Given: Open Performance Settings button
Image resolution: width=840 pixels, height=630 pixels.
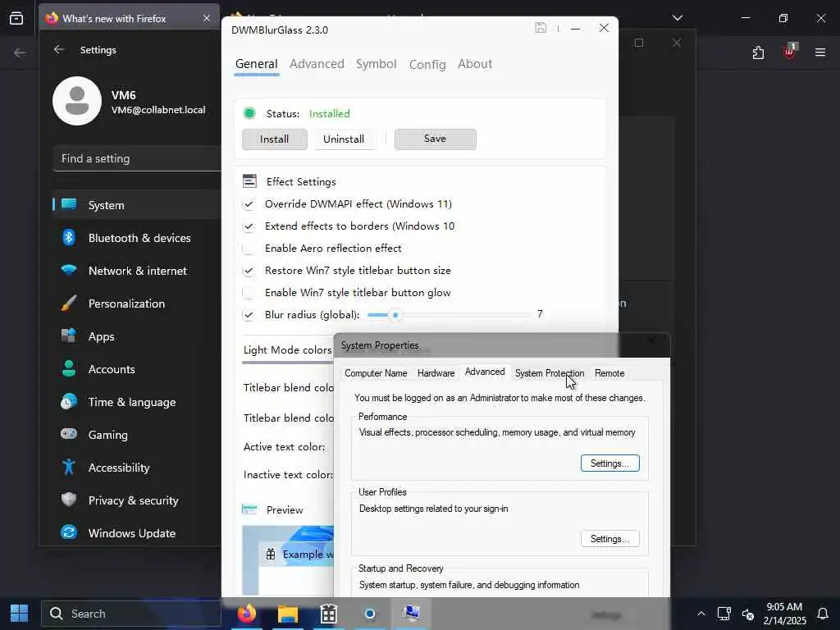Looking at the screenshot, I should [x=609, y=463].
